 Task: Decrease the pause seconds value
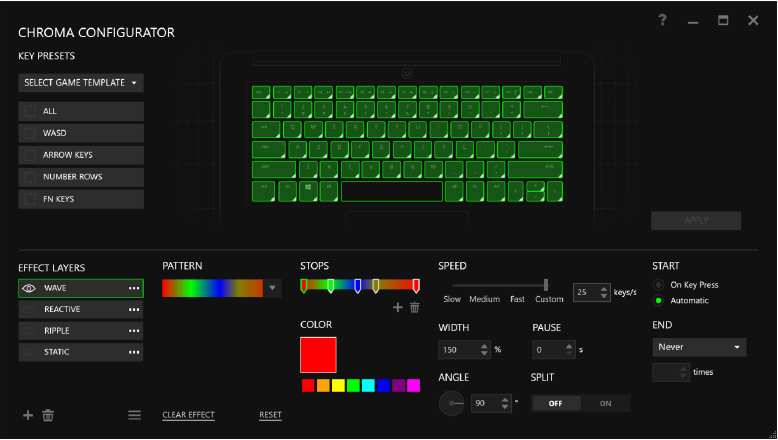pos(569,353)
